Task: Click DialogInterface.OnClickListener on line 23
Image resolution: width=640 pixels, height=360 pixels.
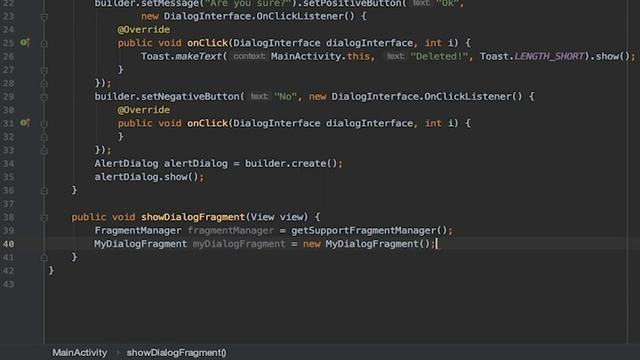Action: [x=253, y=16]
